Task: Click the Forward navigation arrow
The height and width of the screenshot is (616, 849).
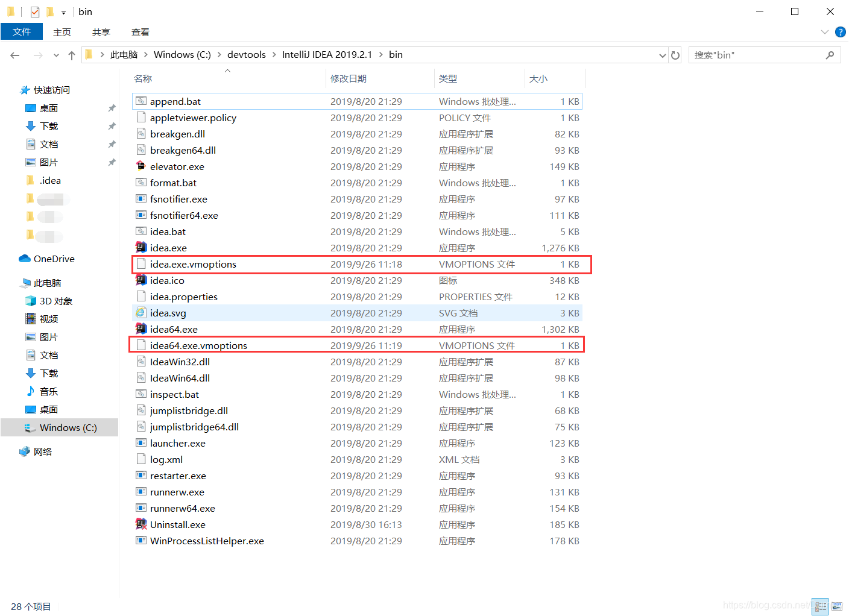Action: point(38,55)
